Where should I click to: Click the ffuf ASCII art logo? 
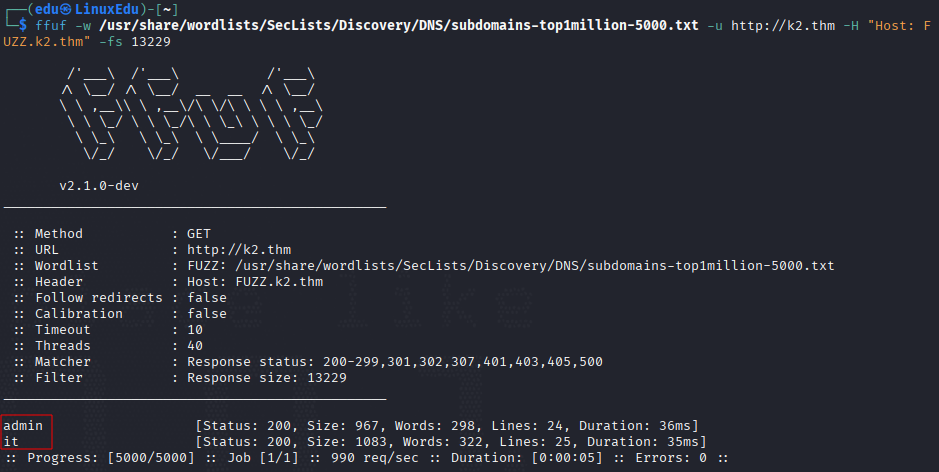tap(192, 114)
